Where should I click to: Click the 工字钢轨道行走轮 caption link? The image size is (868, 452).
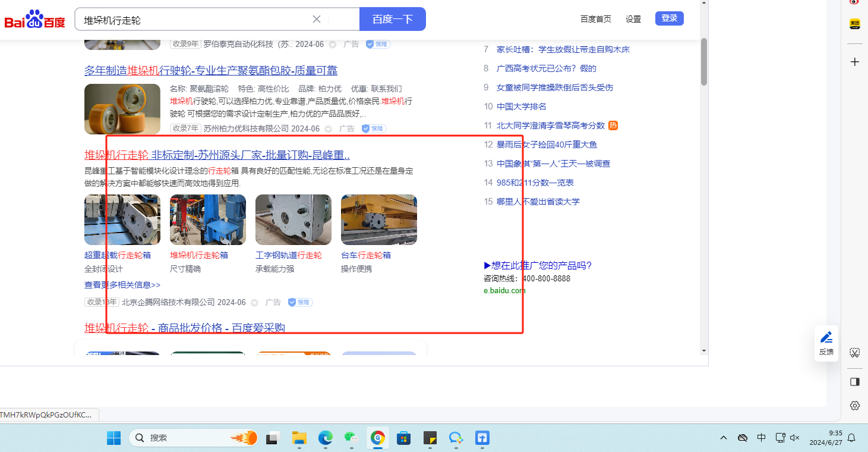tap(289, 255)
